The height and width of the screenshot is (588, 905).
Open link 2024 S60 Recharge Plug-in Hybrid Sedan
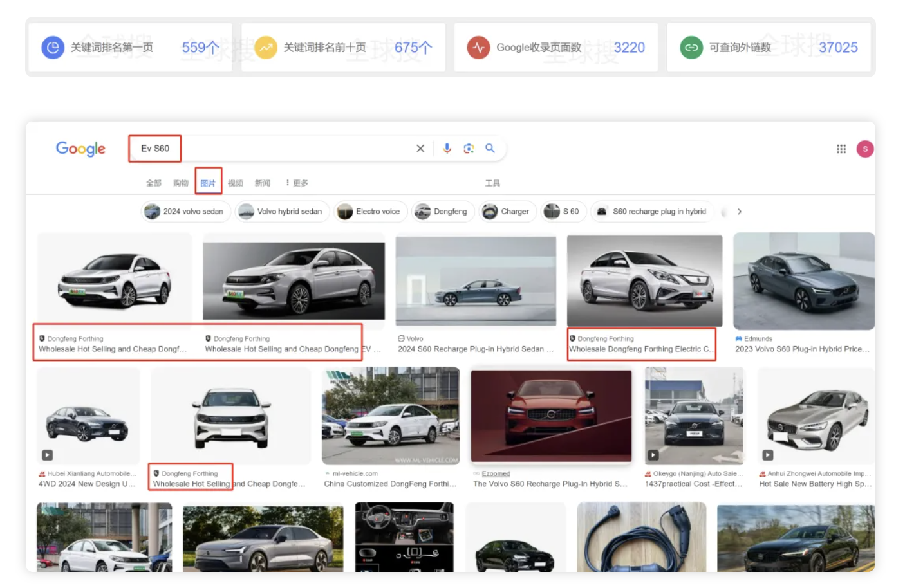[x=476, y=349]
